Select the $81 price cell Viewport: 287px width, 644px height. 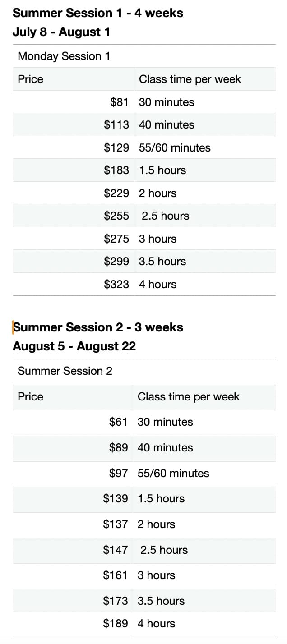point(74,102)
